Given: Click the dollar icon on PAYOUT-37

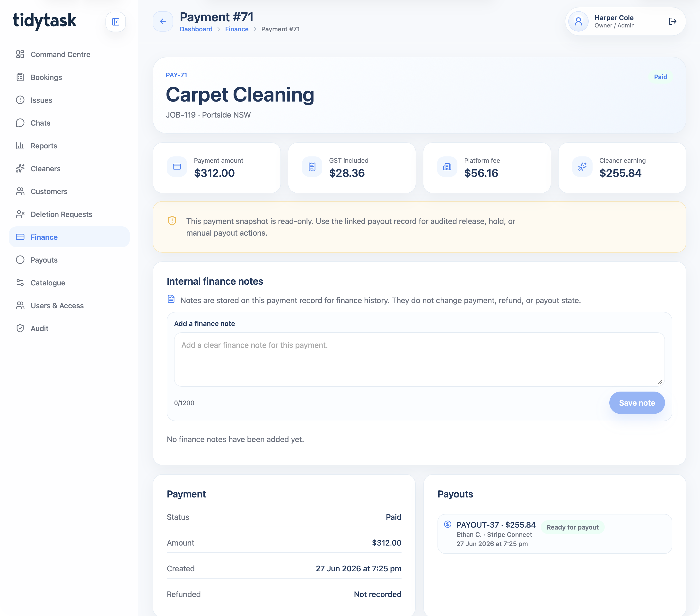Looking at the screenshot, I should coord(448,524).
